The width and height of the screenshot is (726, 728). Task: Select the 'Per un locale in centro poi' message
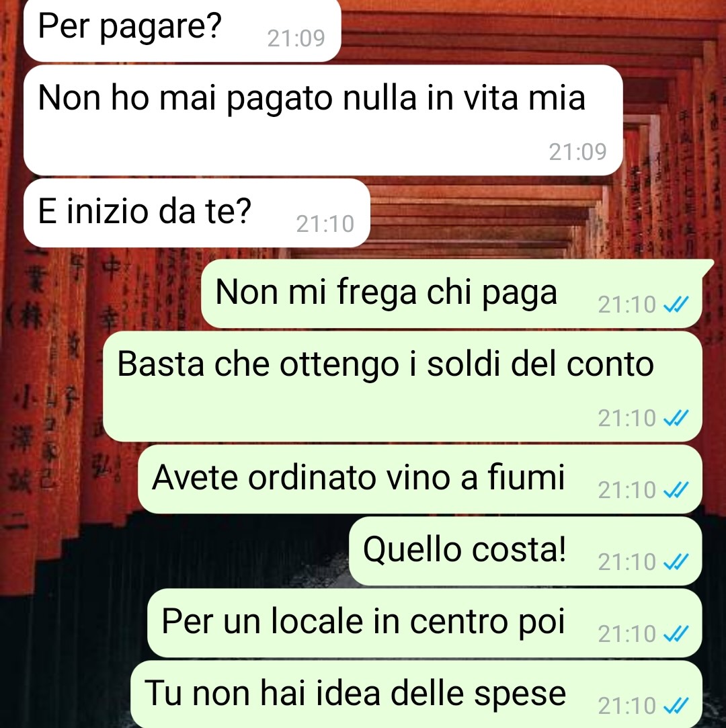425,623
